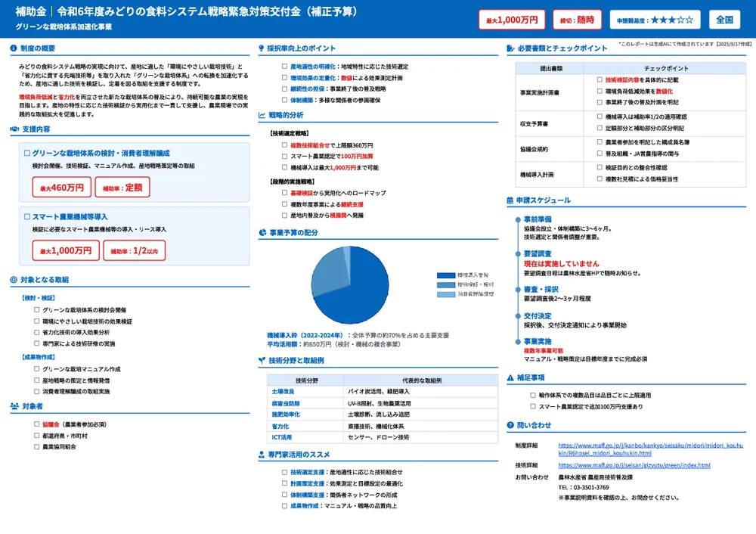This screenshot has width=756, height=534.
Task: Select the question icon next to 問い合わせ
Action: click(x=510, y=424)
